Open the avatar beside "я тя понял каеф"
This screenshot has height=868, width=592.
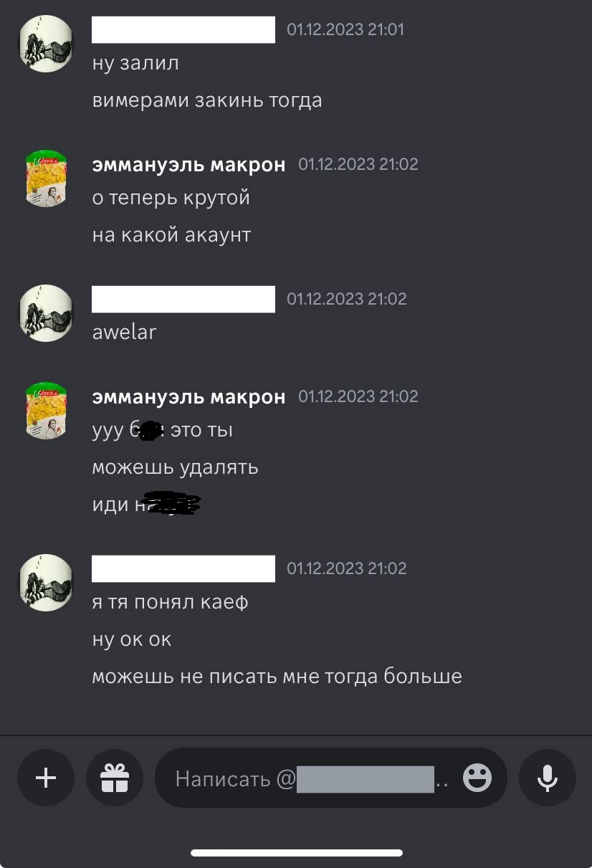pyautogui.click(x=46, y=583)
